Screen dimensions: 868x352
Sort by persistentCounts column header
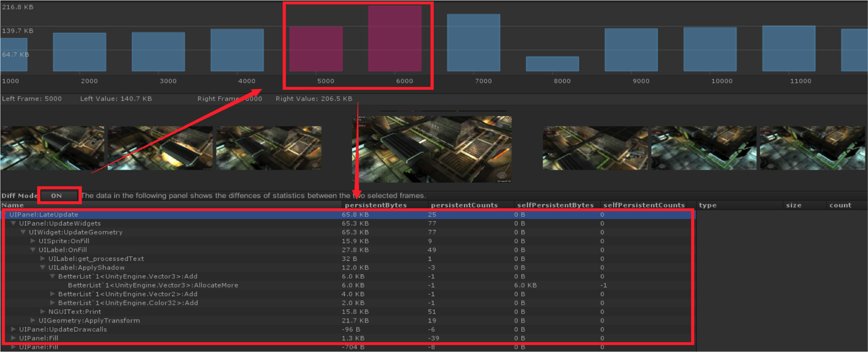click(x=464, y=205)
